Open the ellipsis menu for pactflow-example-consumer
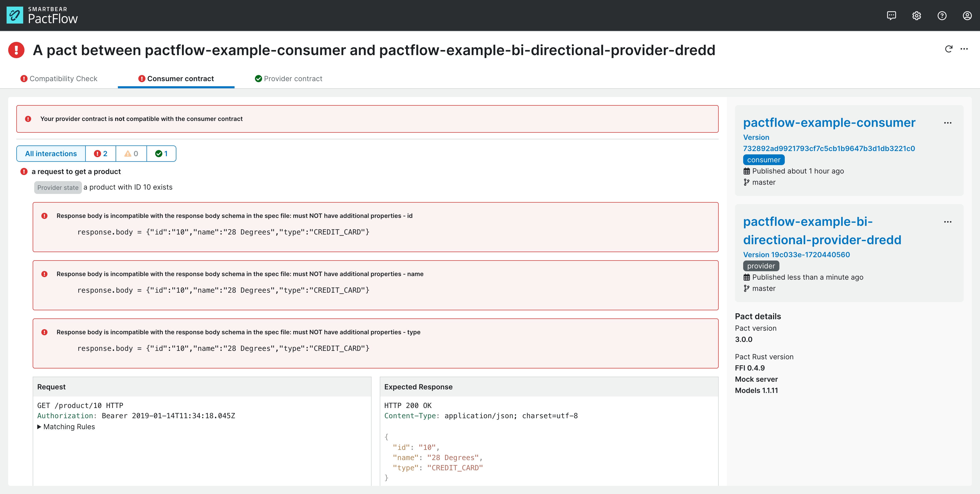 click(948, 122)
